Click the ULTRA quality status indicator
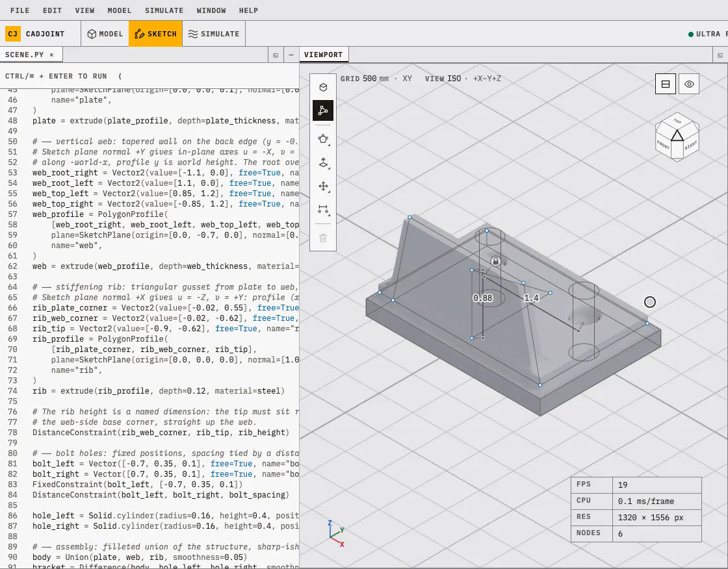This screenshot has width=728, height=569. (708, 34)
